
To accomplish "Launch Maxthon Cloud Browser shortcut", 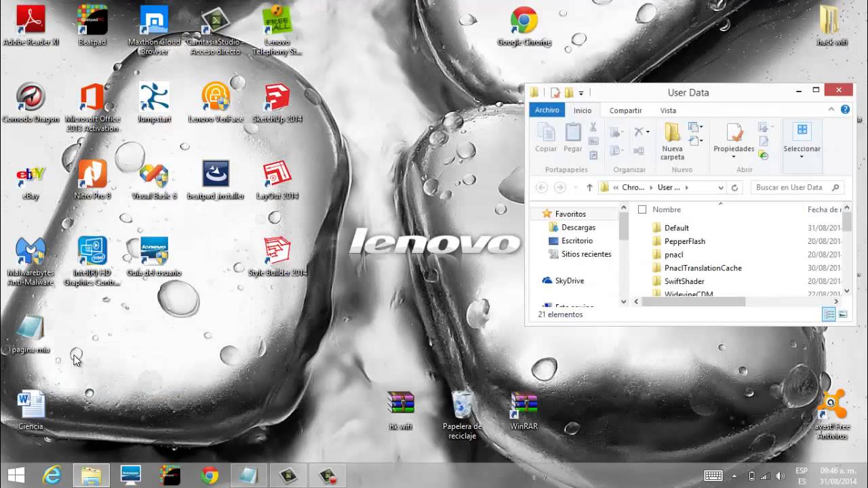I will click(154, 30).
